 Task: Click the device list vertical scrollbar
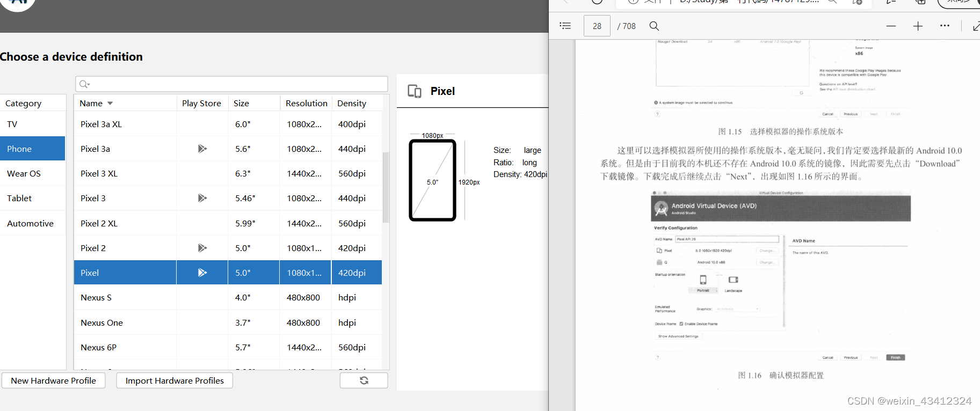pyautogui.click(x=385, y=187)
